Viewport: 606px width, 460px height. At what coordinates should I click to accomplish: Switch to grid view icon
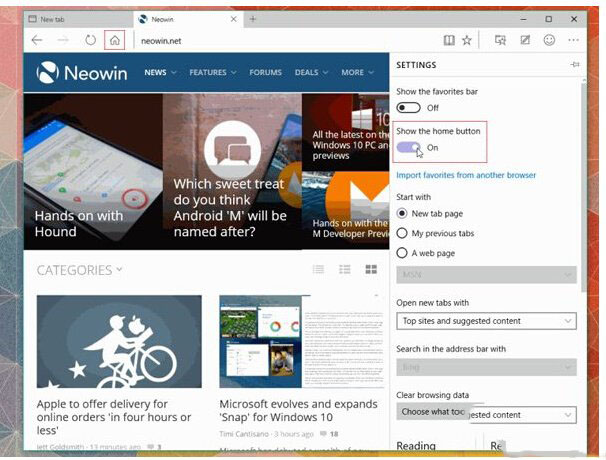(371, 269)
